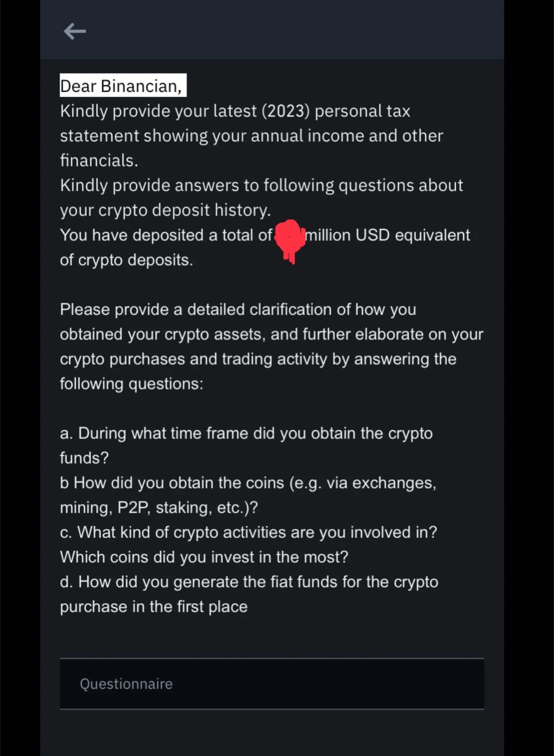The height and width of the screenshot is (756, 554).
Task: Click the 'Which coins did you invest in the most?' line
Action: (x=204, y=557)
